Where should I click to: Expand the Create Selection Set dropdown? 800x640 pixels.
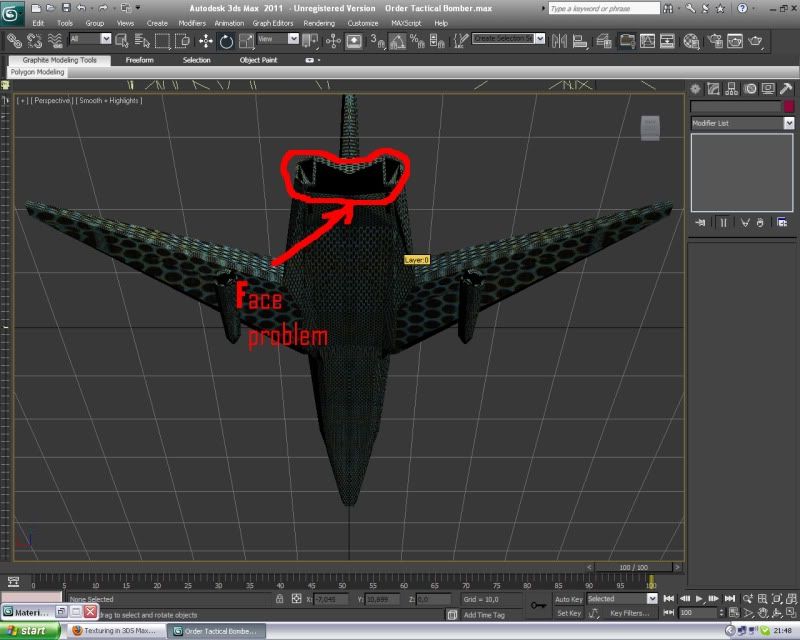pyautogui.click(x=540, y=39)
